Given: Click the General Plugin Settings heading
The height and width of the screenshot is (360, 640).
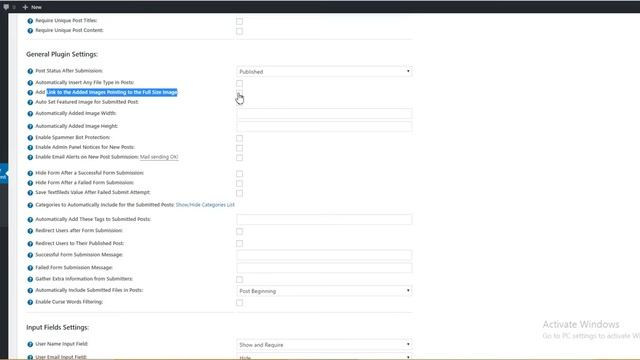Looking at the screenshot, I should 62,54.
